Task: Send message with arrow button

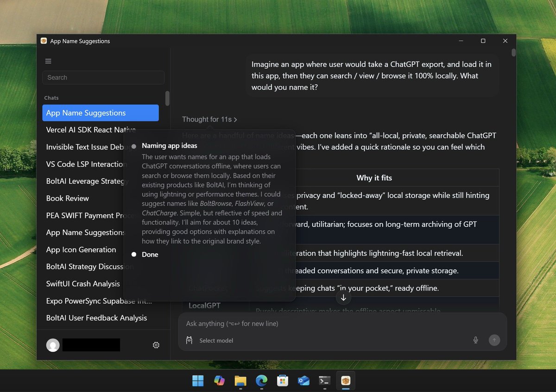Action: [494, 340]
